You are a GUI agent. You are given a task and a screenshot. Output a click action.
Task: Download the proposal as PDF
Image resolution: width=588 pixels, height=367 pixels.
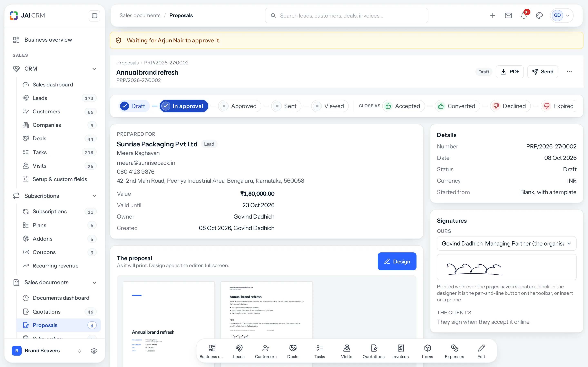pyautogui.click(x=510, y=72)
